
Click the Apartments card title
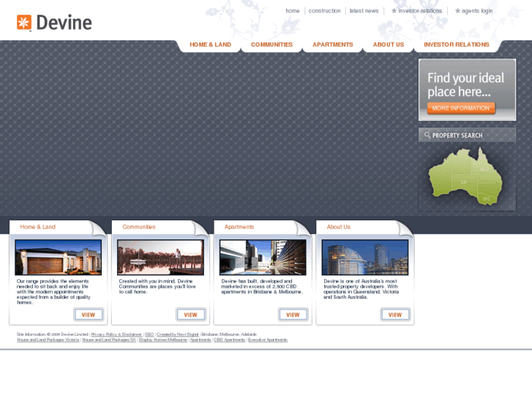(239, 227)
